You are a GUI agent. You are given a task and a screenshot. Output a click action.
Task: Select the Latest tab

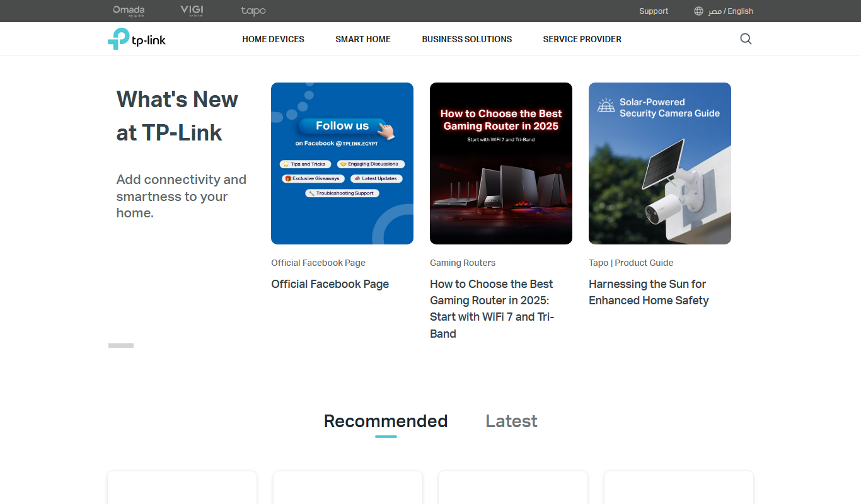click(x=511, y=421)
